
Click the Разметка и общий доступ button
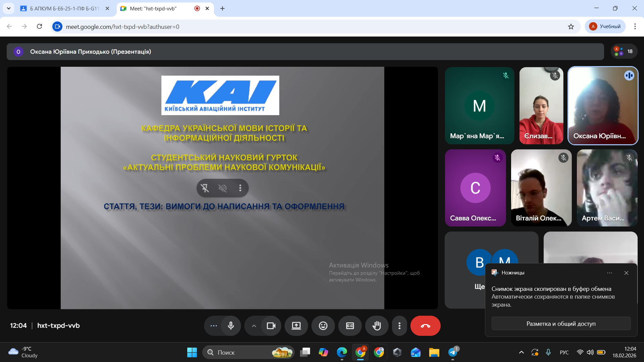click(x=561, y=324)
